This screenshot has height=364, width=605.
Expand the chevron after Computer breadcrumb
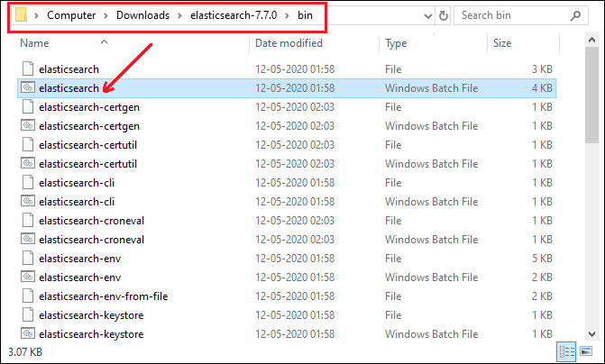click(105, 16)
